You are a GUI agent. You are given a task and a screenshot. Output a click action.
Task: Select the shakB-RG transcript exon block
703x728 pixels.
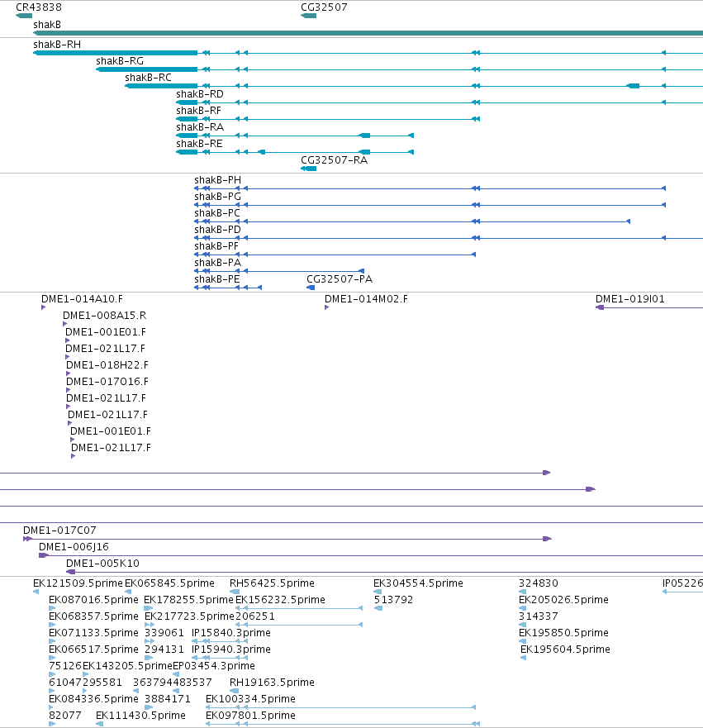(x=147, y=69)
